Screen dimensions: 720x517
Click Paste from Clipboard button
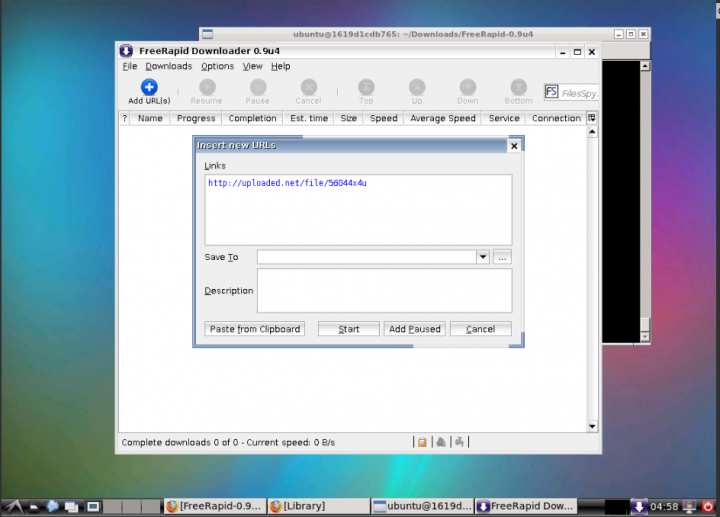coord(255,329)
